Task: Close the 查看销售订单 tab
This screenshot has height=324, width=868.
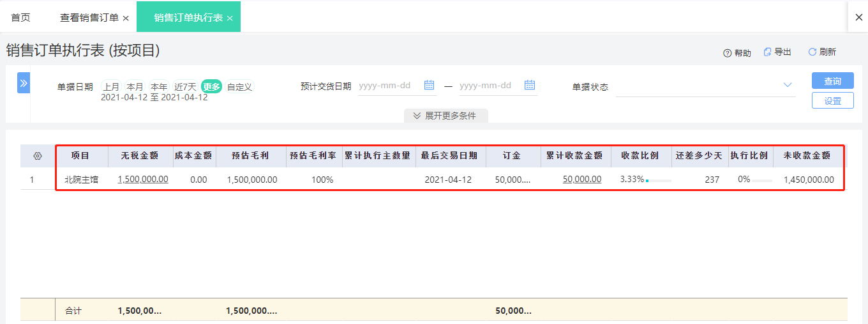Action: (126, 18)
